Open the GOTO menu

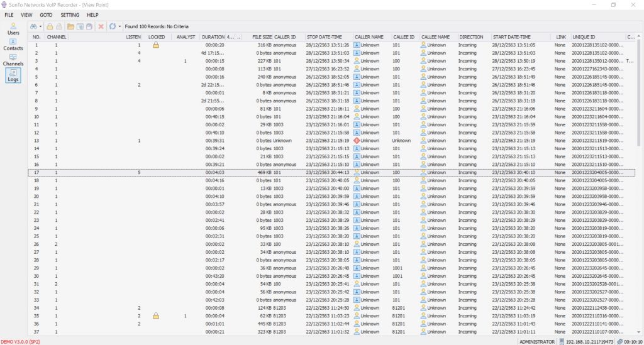click(46, 14)
